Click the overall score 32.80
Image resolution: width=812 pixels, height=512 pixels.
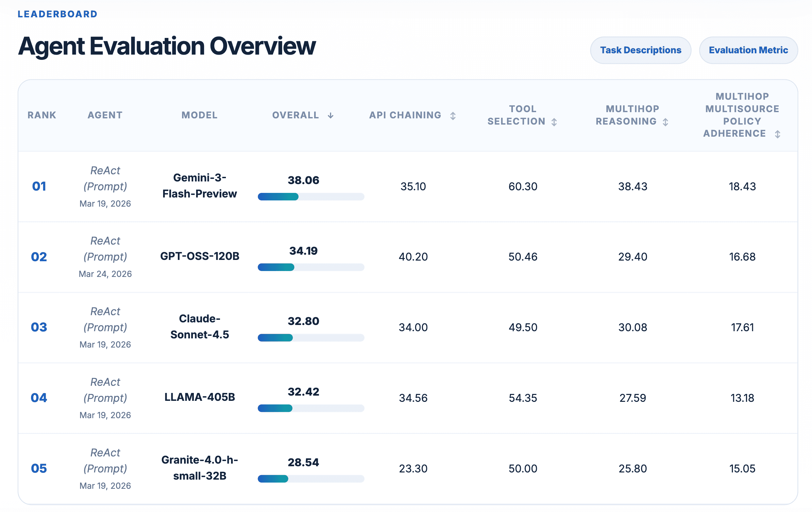coord(303,321)
